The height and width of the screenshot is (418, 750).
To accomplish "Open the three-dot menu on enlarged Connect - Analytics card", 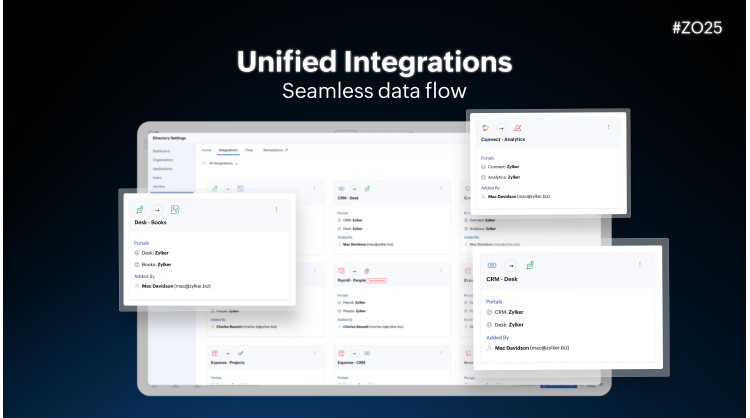I will click(x=608, y=127).
